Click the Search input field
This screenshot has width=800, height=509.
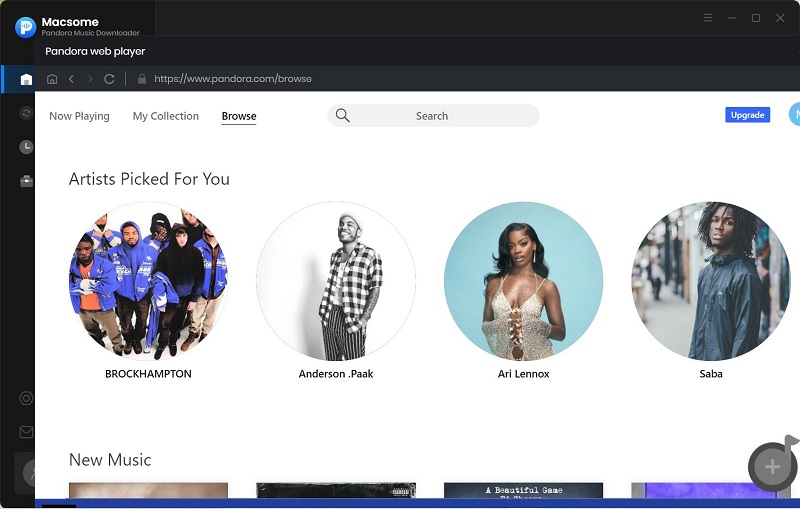433,116
